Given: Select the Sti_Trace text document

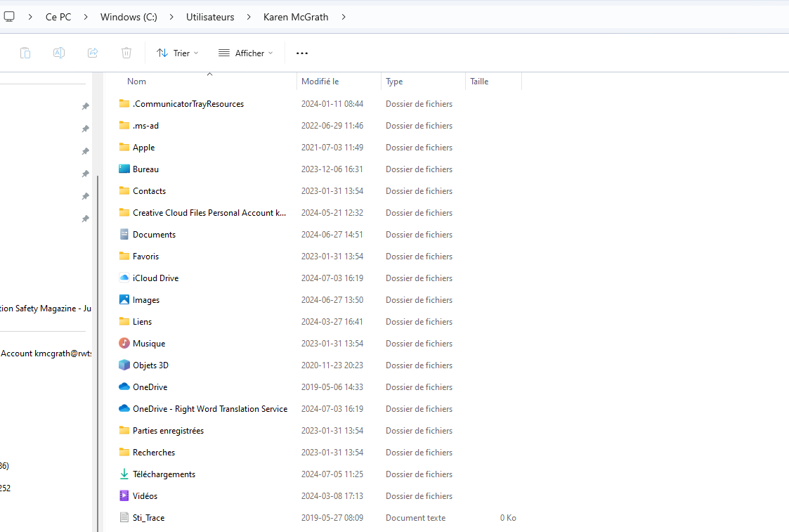Looking at the screenshot, I should (x=148, y=517).
